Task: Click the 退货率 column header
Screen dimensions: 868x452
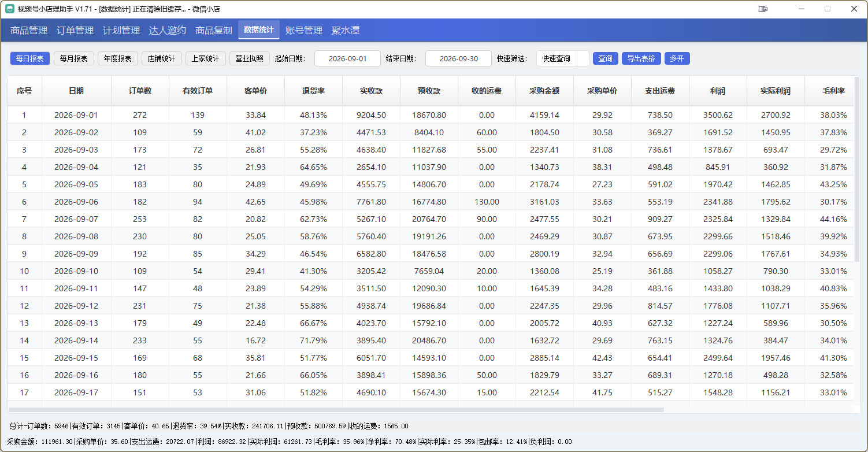Action: pyautogui.click(x=313, y=91)
